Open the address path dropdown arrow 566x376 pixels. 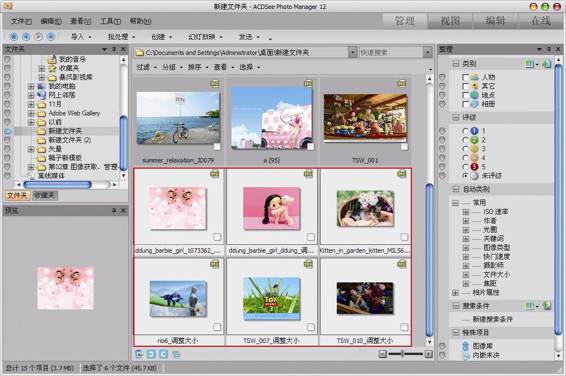[352, 53]
